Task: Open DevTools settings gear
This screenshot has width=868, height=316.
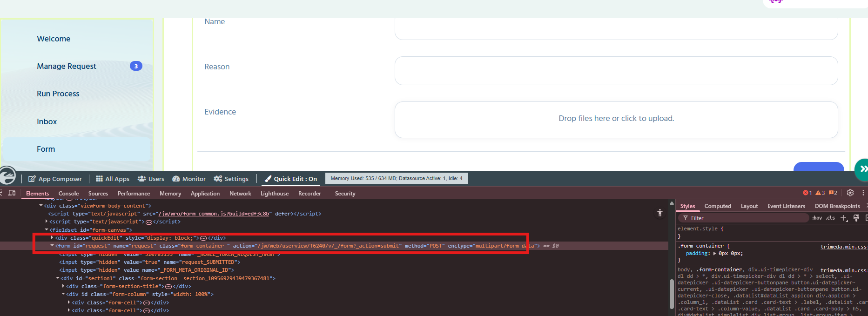Action: click(x=850, y=193)
